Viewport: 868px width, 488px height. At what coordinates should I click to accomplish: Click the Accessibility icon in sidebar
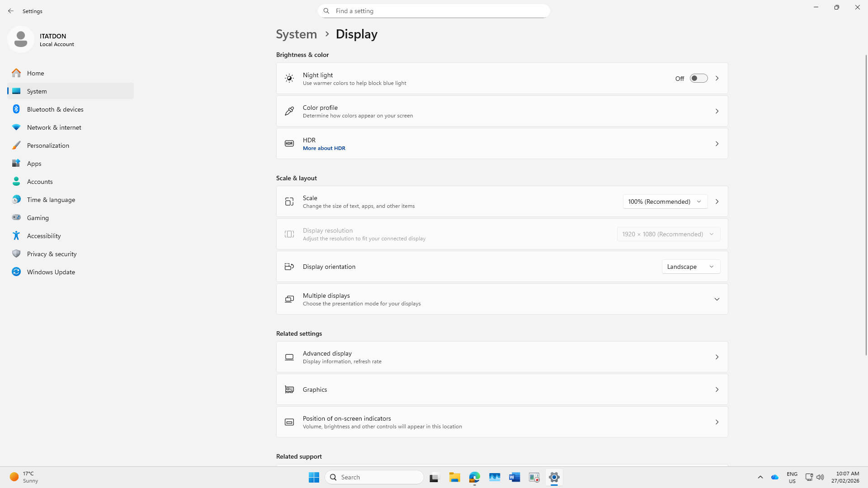pyautogui.click(x=16, y=235)
